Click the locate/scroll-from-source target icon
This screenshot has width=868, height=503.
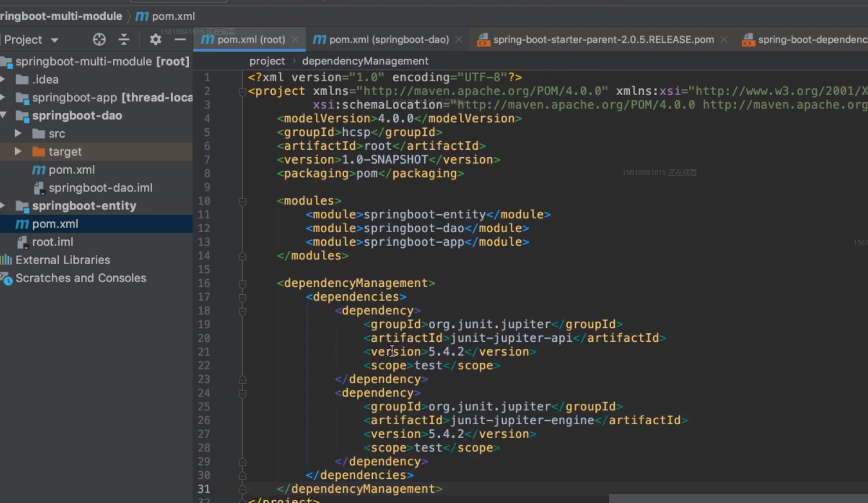(99, 40)
